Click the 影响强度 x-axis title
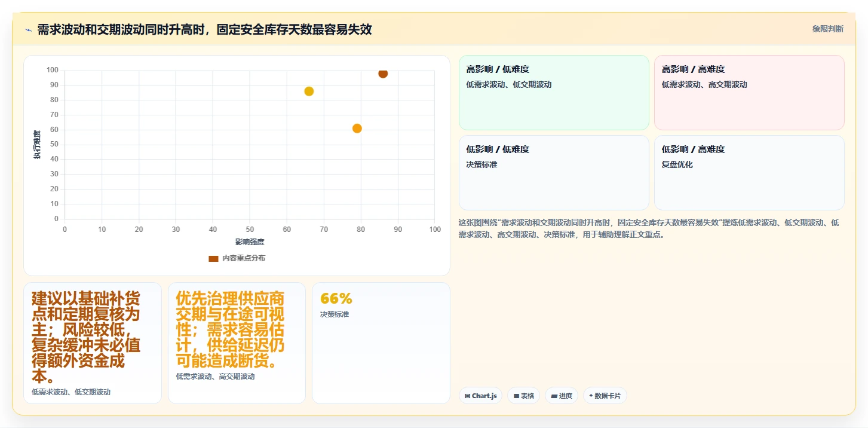The image size is (868, 428). (250, 242)
